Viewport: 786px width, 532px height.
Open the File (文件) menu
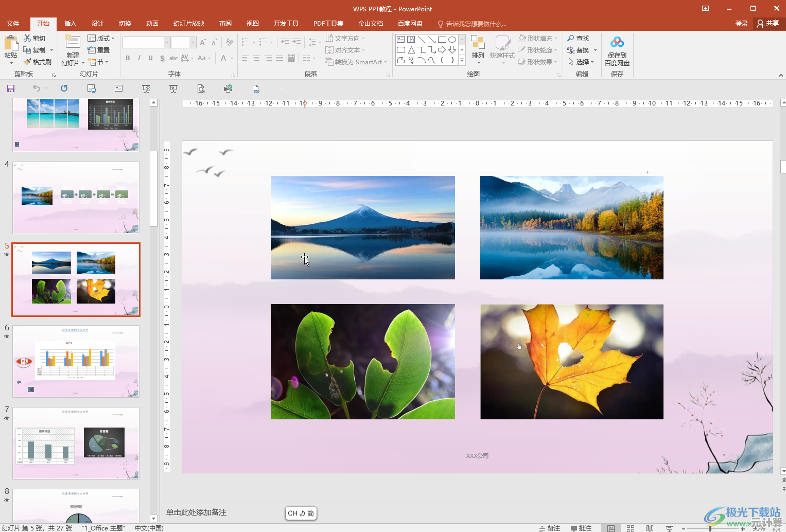13,23
